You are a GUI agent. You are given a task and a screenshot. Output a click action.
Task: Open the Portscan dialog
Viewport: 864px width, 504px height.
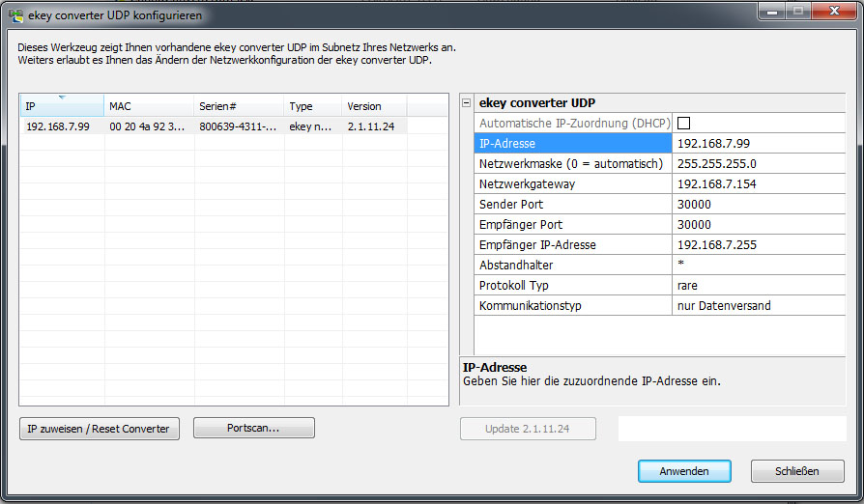pos(254,429)
